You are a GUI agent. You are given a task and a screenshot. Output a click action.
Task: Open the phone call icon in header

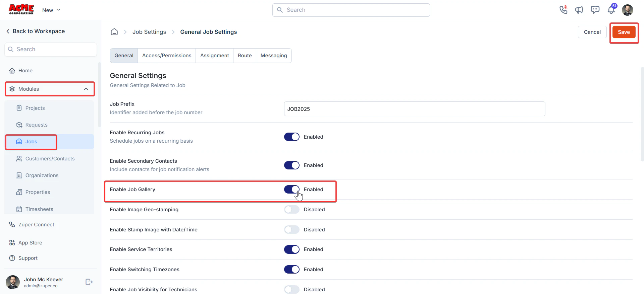pyautogui.click(x=563, y=10)
